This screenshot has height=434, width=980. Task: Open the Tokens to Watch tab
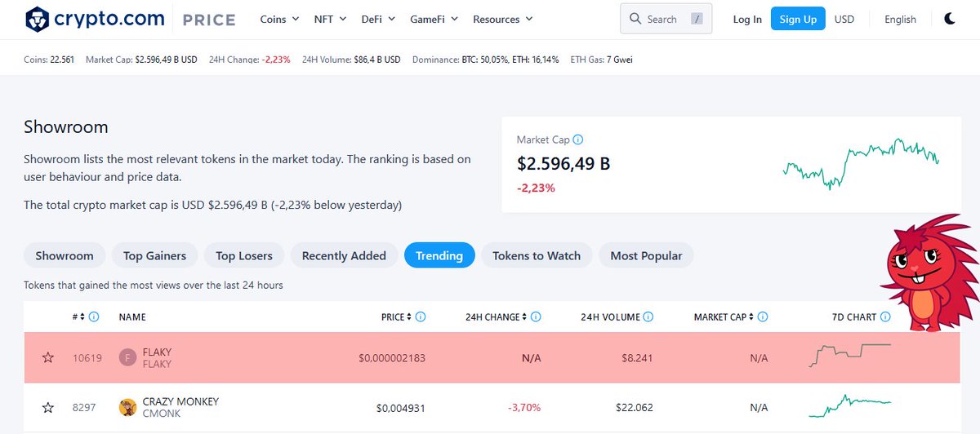537,255
